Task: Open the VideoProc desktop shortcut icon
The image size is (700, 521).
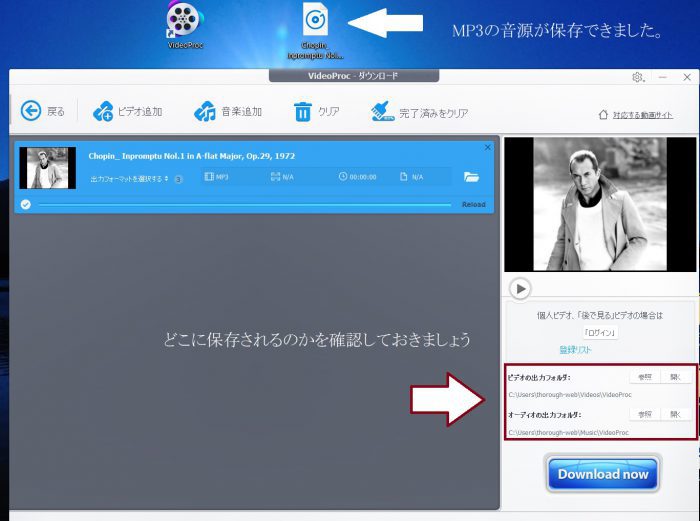Action: pos(185,25)
